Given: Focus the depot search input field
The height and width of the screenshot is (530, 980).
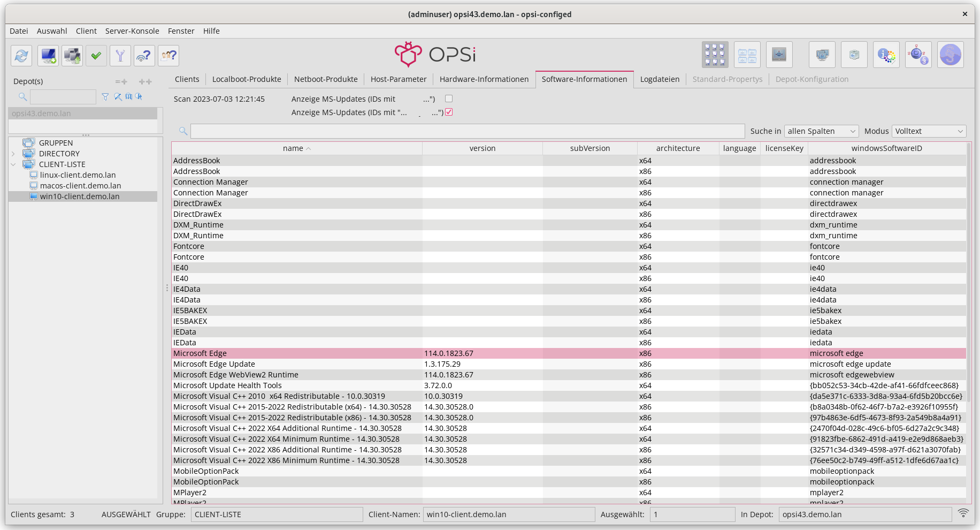Looking at the screenshot, I should [x=63, y=97].
